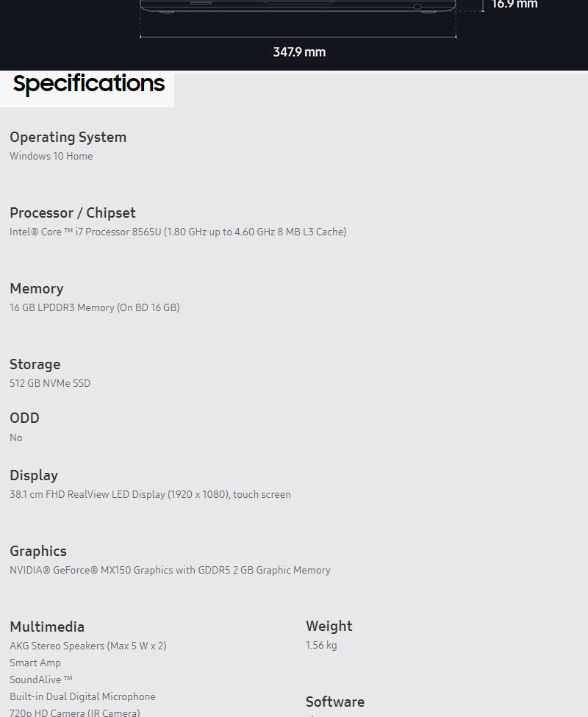Click the Intel Core i7 8565U description

pyautogui.click(x=178, y=232)
